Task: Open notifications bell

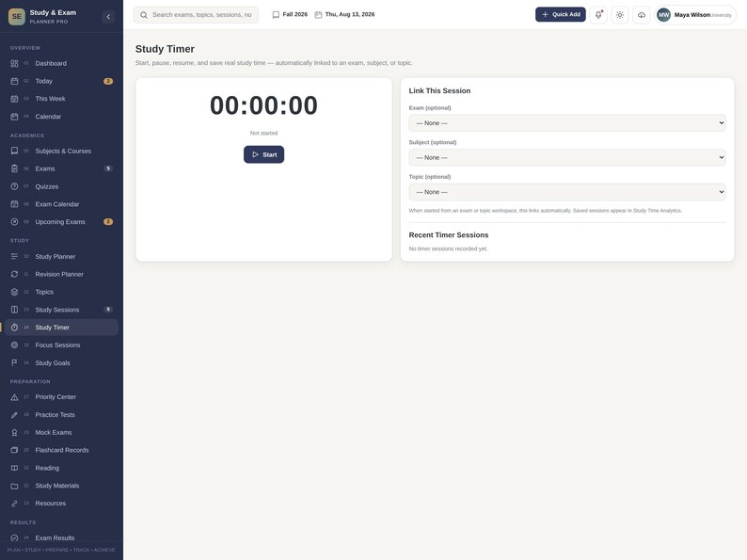Action: 598,15
